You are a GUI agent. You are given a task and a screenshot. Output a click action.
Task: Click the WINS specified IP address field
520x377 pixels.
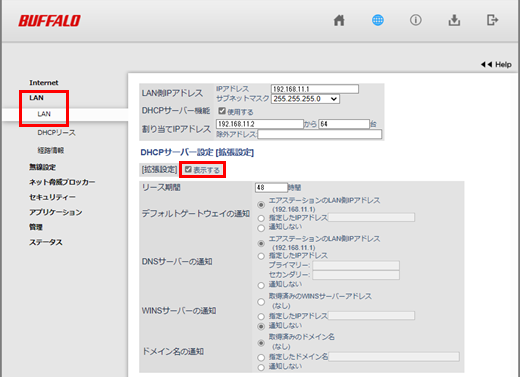tap(371, 316)
